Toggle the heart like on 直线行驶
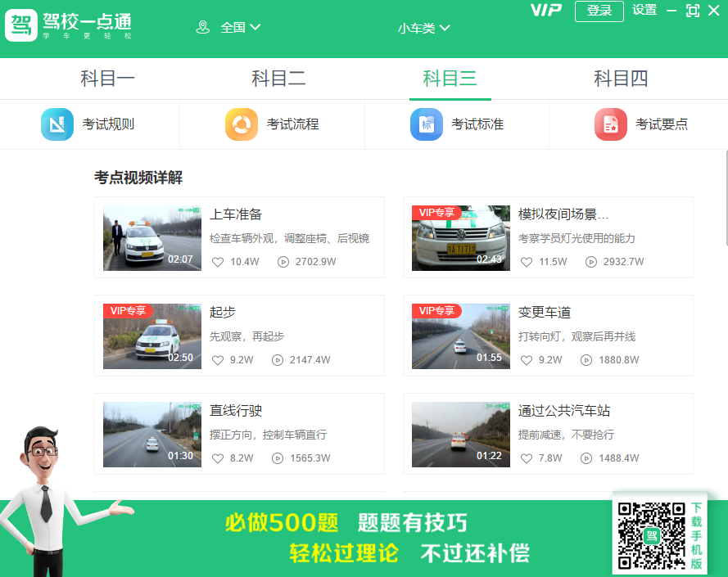 point(217,458)
